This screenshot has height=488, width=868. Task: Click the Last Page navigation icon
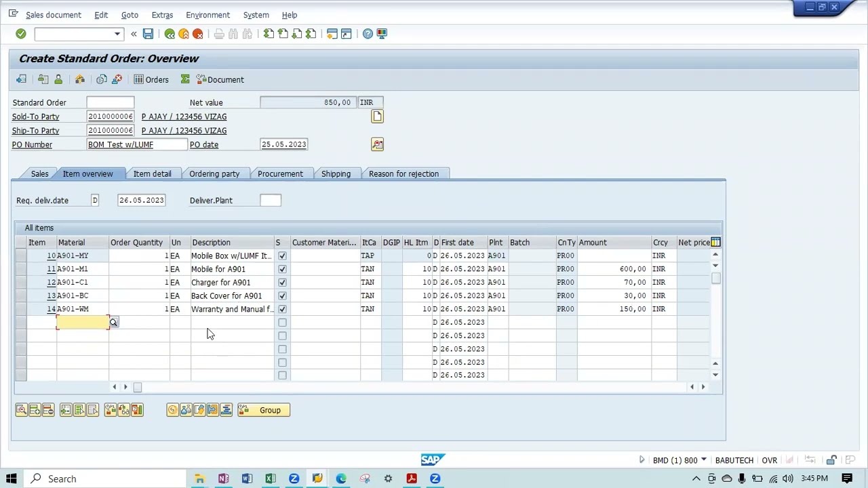coord(311,34)
